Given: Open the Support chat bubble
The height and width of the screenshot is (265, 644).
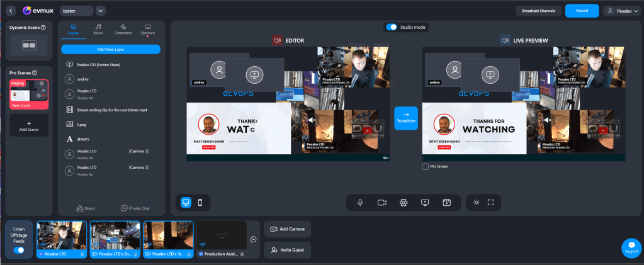Looking at the screenshot, I should pos(631,248).
